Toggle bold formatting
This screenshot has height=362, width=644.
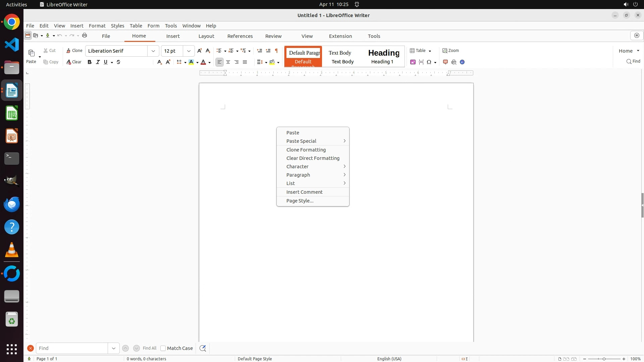(x=90, y=62)
